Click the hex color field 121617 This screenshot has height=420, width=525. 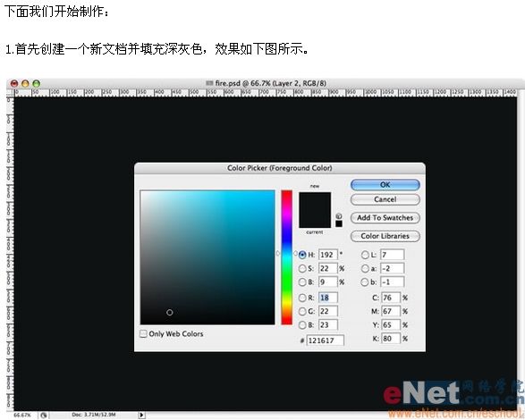pyautogui.click(x=326, y=340)
